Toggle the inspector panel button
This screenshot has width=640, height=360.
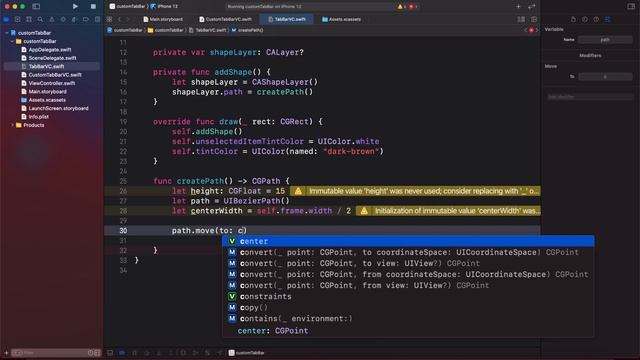coord(631,7)
